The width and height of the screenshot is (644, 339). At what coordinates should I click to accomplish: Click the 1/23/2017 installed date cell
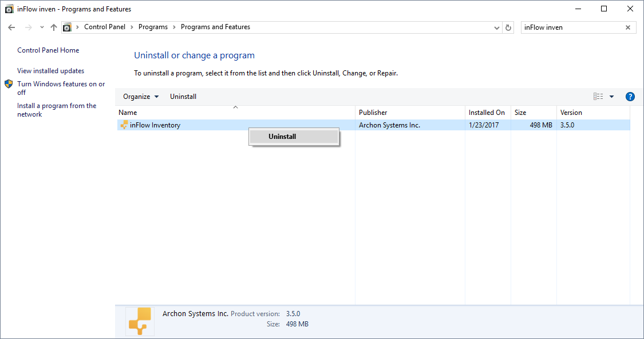pyautogui.click(x=484, y=125)
